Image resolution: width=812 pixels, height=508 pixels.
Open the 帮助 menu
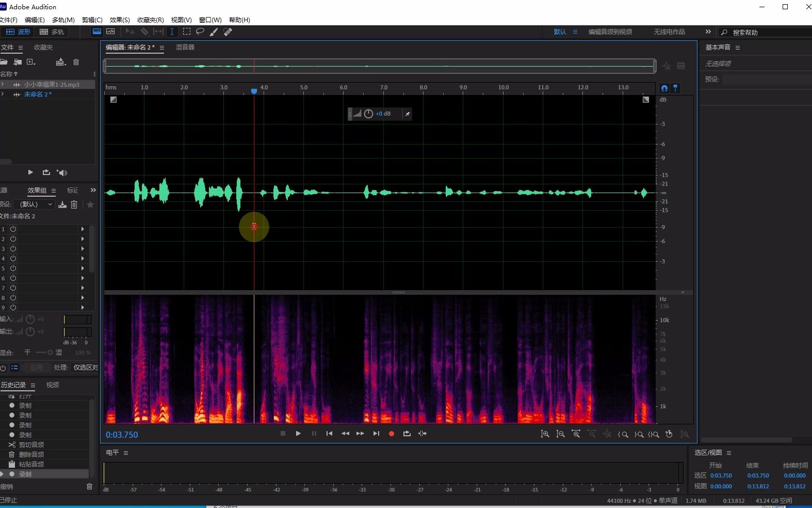239,20
